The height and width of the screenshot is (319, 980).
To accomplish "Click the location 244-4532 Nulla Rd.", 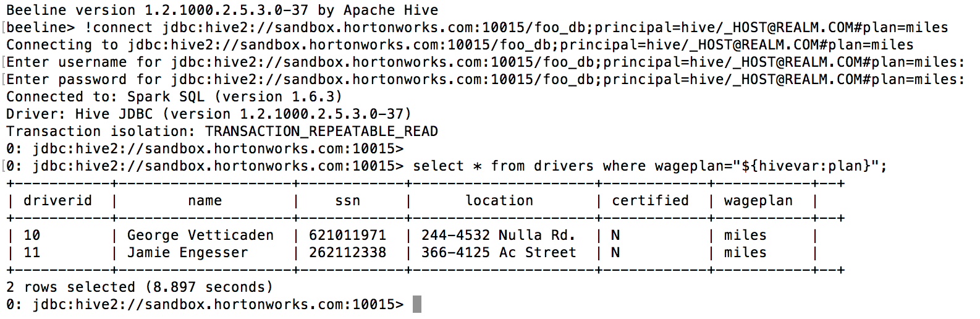I will coord(498,236).
